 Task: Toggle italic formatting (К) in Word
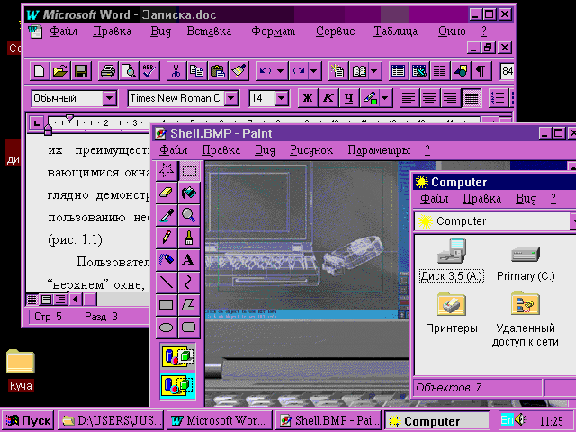point(328,98)
